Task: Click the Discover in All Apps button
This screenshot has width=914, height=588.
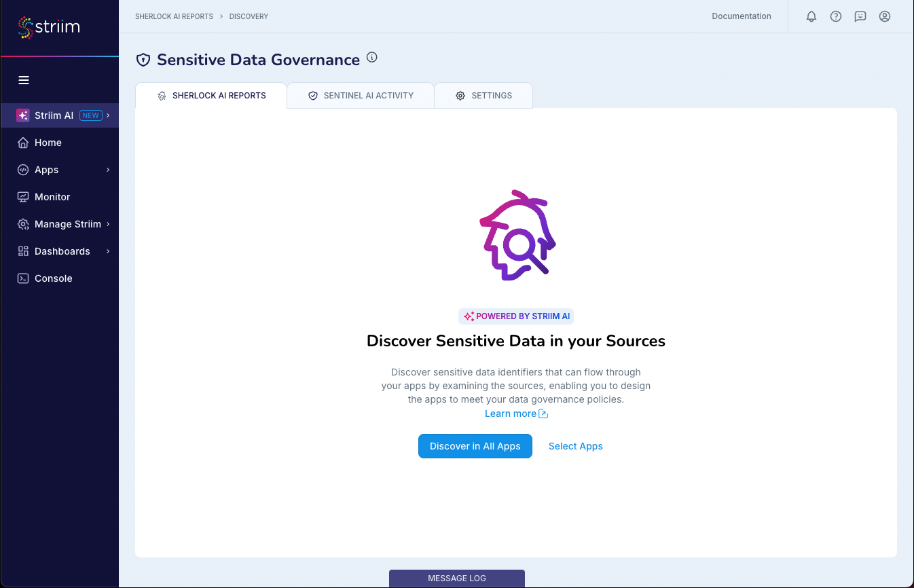Action: (475, 446)
